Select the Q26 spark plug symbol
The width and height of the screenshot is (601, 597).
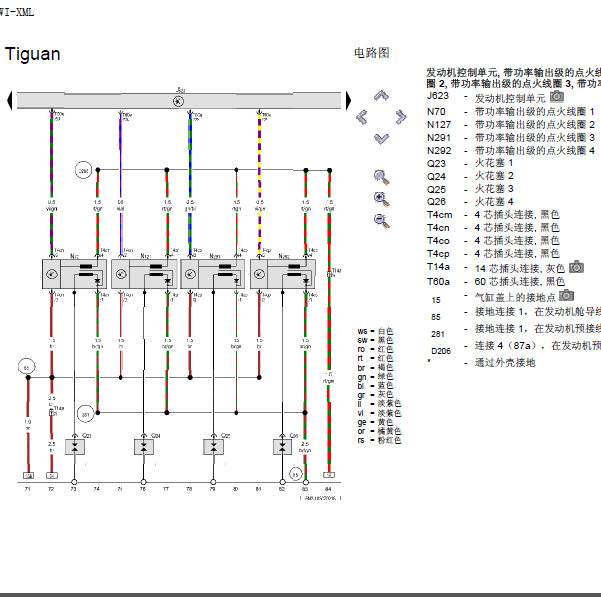(x=282, y=447)
